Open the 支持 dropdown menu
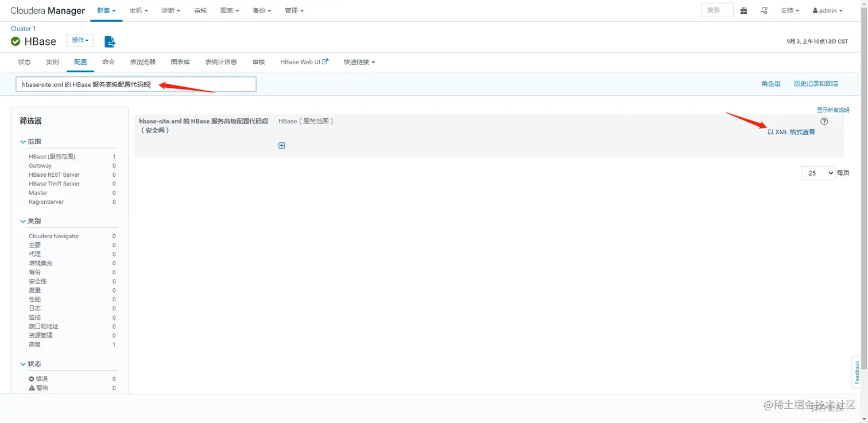 (x=790, y=10)
